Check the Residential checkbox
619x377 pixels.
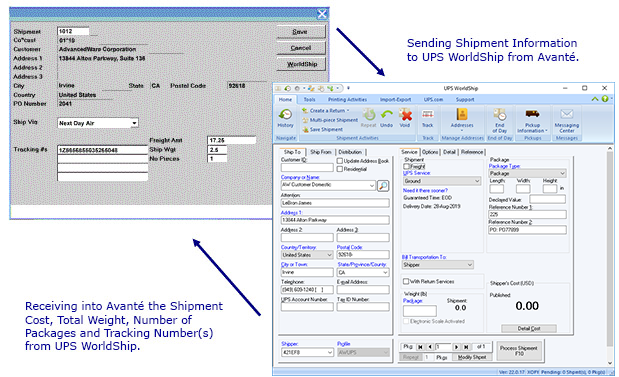(x=340, y=169)
